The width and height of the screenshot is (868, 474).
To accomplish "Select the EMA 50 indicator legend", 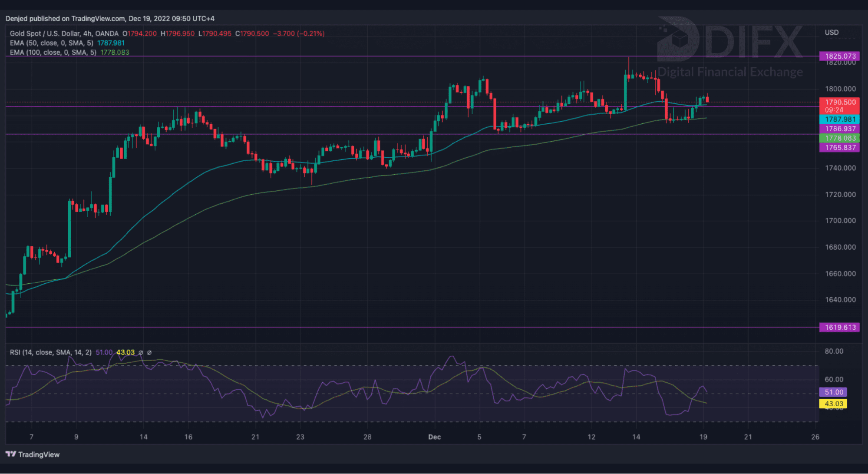I will pyautogui.click(x=51, y=43).
